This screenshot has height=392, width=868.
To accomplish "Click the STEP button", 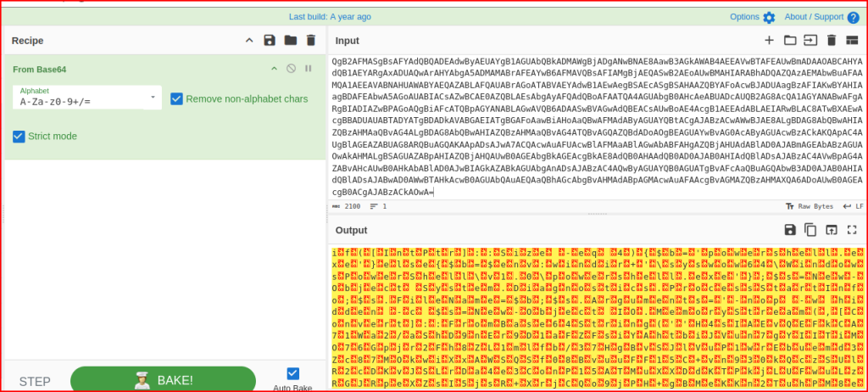I will (x=35, y=381).
